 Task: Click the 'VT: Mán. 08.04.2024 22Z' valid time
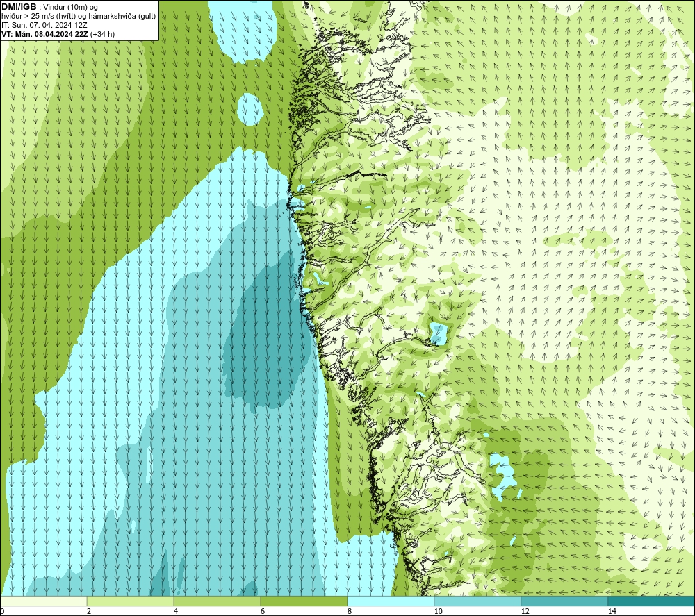pyautogui.click(x=44, y=34)
